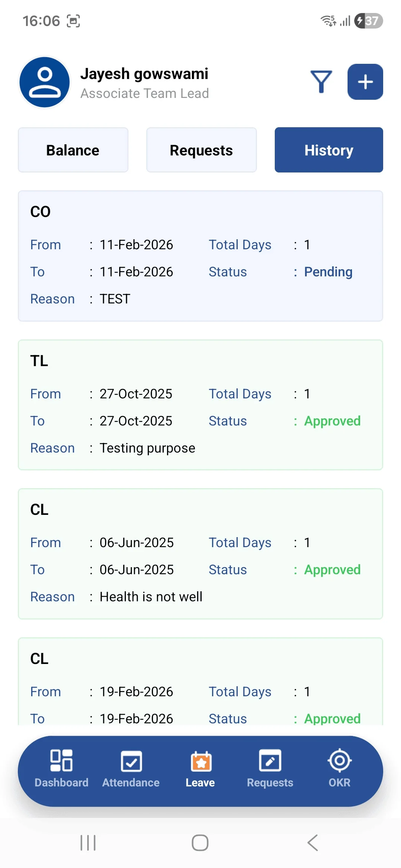Tap the Pending status label

[328, 272]
